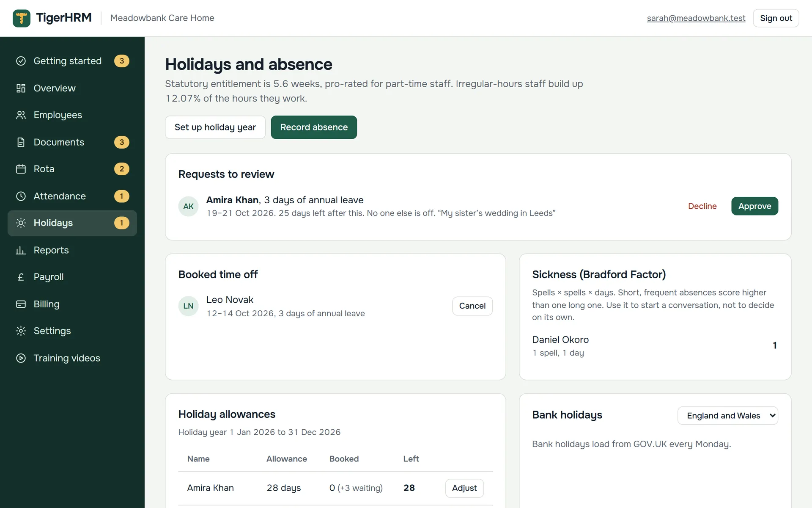Click the Payroll pound sign icon
This screenshot has height=508, width=812.
[21, 277]
